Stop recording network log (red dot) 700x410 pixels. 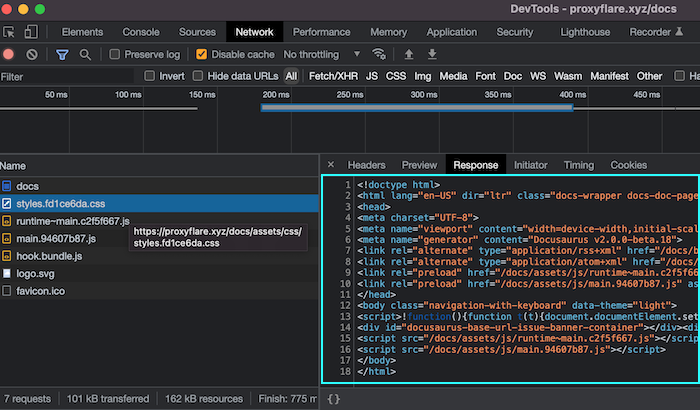[8, 54]
